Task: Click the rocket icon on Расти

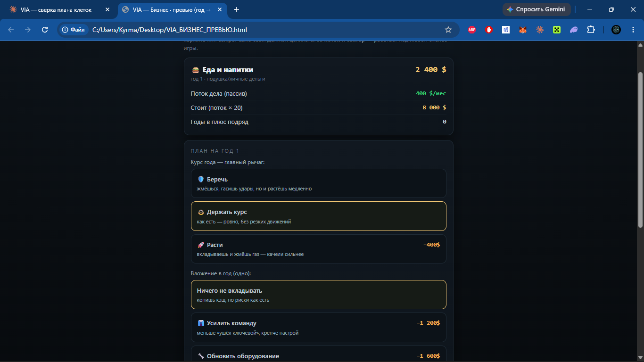Action: [x=201, y=245]
